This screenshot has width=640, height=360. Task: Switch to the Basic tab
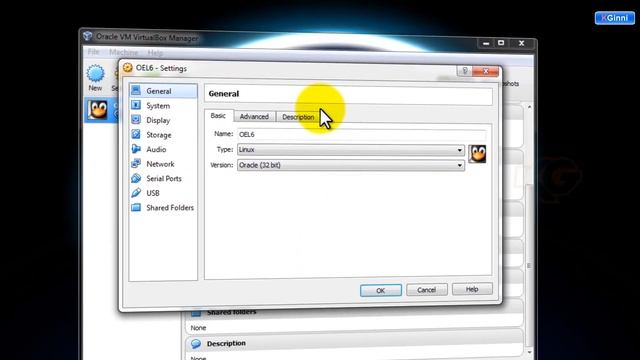tap(218, 116)
